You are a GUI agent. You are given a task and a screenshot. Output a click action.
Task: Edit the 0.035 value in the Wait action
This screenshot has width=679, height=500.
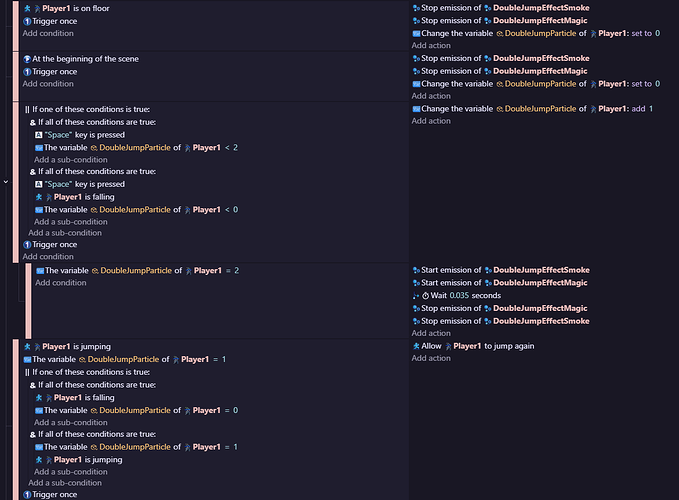459,296
